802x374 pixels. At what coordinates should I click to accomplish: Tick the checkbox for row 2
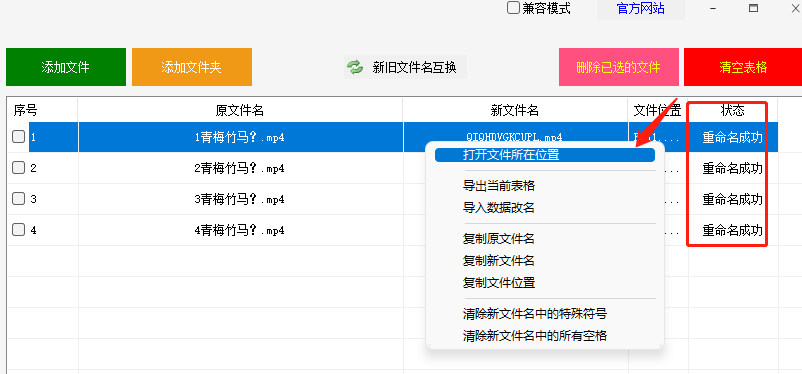coord(18,168)
